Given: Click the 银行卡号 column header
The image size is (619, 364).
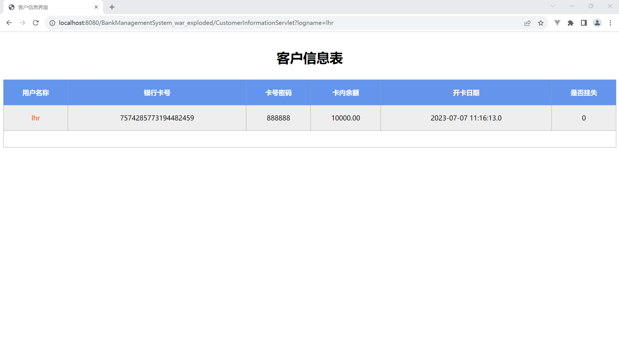Looking at the screenshot, I should (x=157, y=93).
